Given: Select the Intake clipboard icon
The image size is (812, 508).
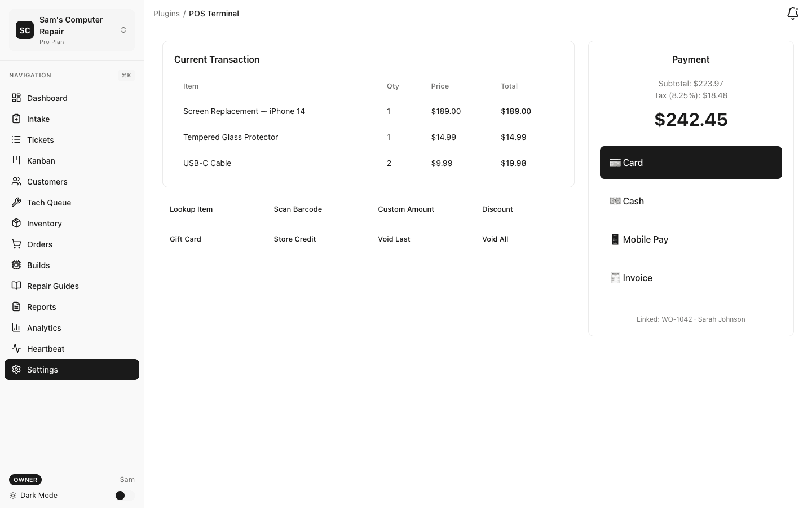Looking at the screenshot, I should tap(17, 119).
